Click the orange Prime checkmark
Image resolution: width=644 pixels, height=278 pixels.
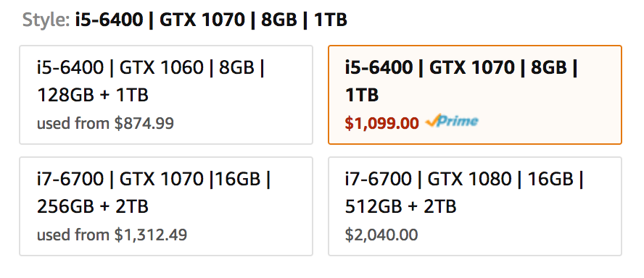point(432,122)
